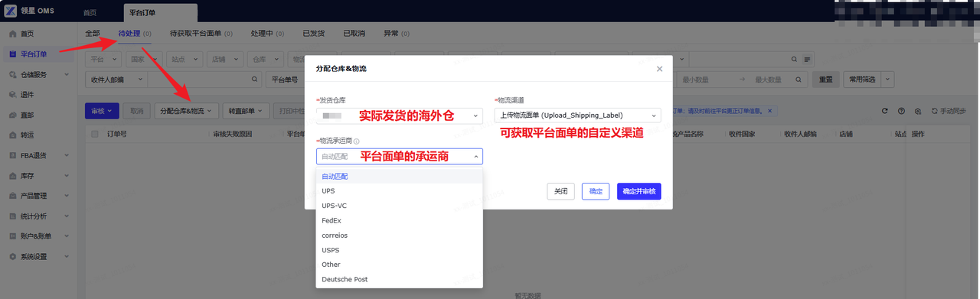
Task: Open the 站点 filter dropdown
Action: pos(185,59)
